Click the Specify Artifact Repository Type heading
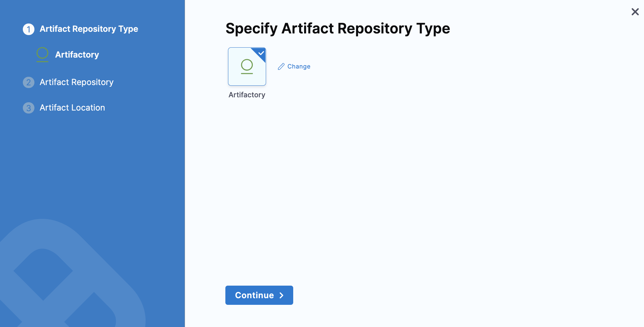 (x=338, y=28)
